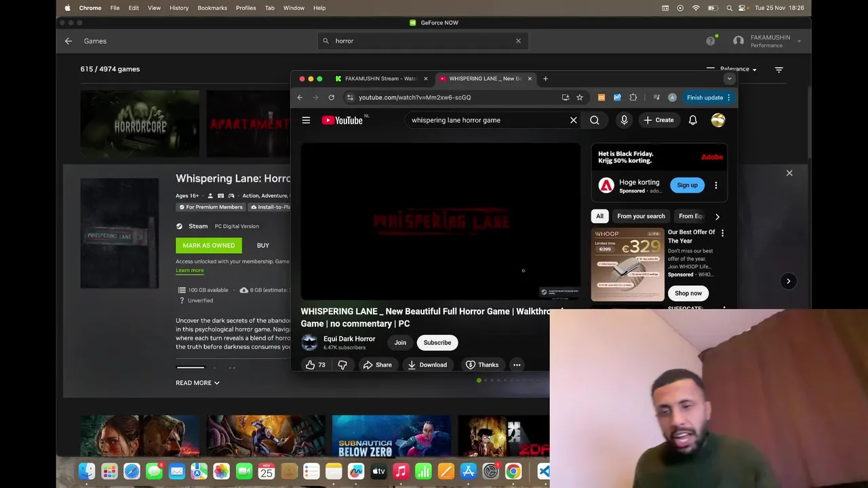Image resolution: width=868 pixels, height=488 pixels.
Task: Install page as app icon in address bar
Action: pyautogui.click(x=566, y=97)
